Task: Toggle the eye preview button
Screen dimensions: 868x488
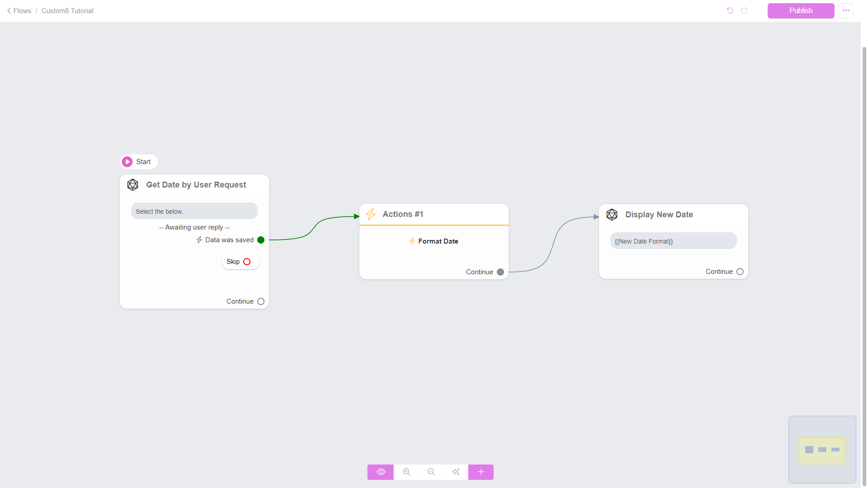Action: [381, 472]
